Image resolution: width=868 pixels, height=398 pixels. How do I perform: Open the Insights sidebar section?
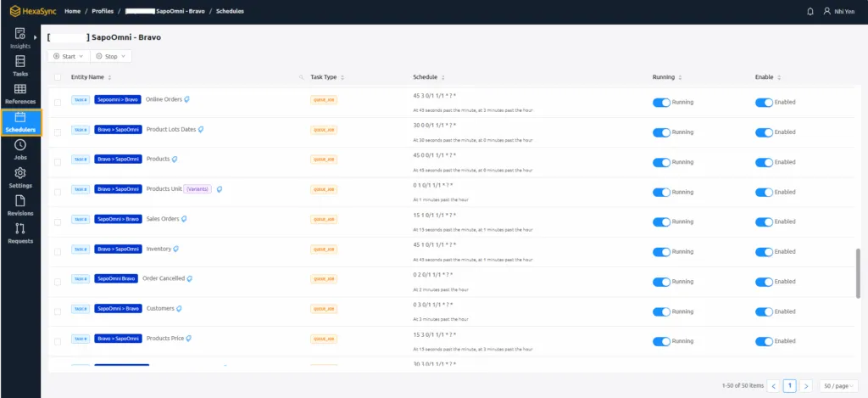click(x=20, y=38)
